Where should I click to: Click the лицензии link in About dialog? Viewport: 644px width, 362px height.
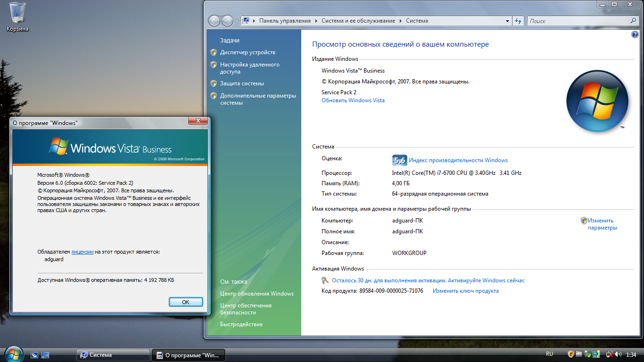click(x=83, y=252)
